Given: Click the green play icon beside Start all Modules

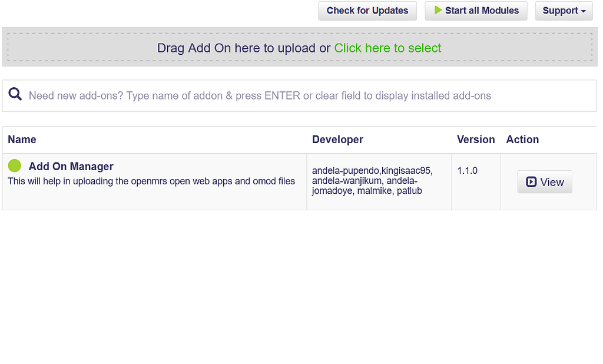Looking at the screenshot, I should [438, 10].
